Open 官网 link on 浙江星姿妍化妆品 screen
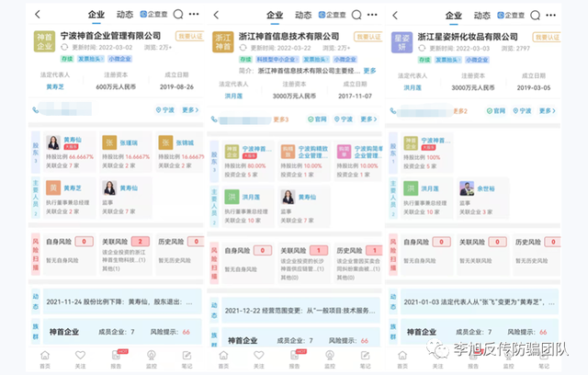 496,110
